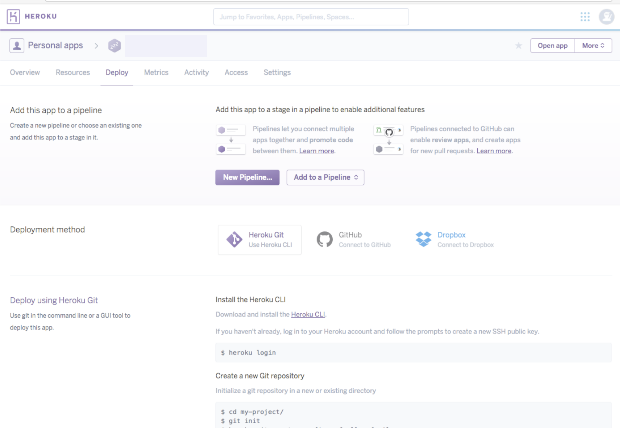The height and width of the screenshot is (428, 620).
Task: Switch to the Overview tab
Action: click(25, 72)
